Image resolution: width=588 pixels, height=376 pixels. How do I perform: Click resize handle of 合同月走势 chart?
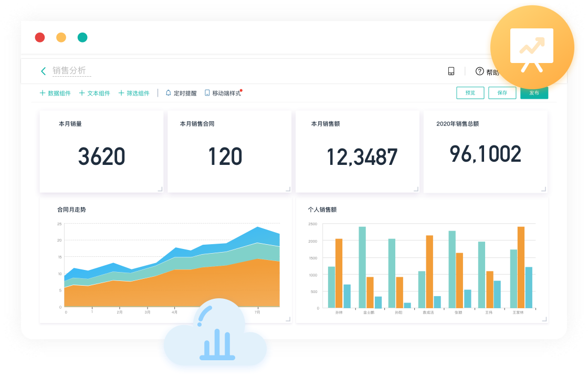tap(288, 319)
